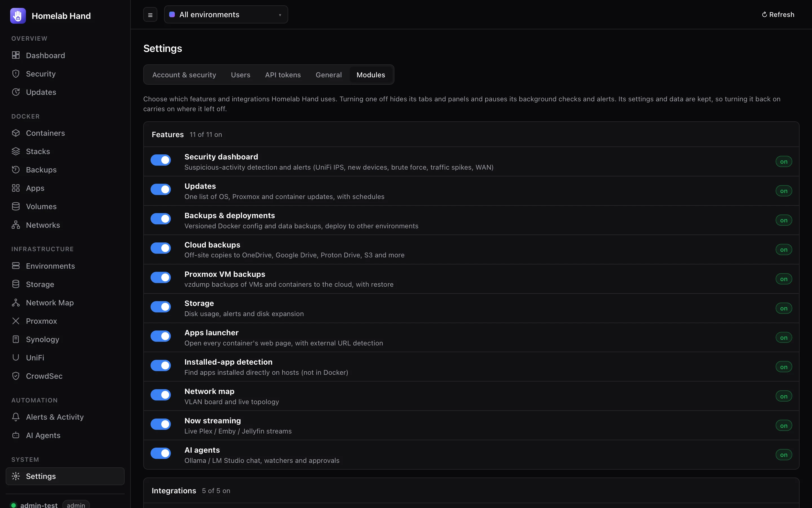Image resolution: width=812 pixels, height=508 pixels.
Task: Disable the Network map feature toggle
Action: point(161,395)
